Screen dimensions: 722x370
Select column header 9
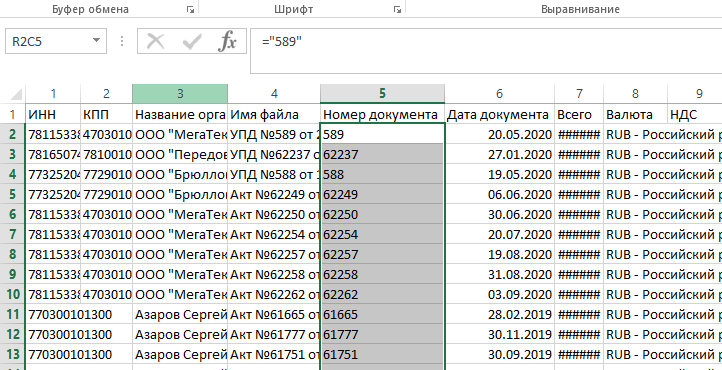(x=694, y=94)
